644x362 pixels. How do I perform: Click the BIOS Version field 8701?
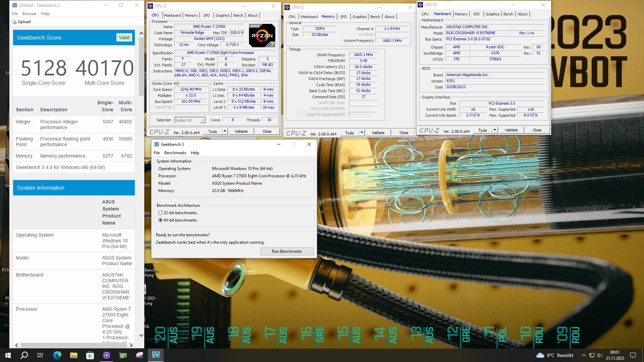495,81
